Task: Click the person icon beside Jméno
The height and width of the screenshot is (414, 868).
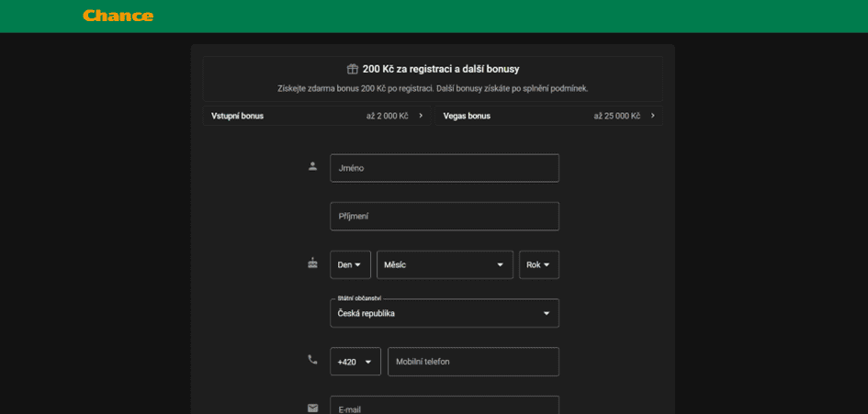Action: (x=313, y=166)
